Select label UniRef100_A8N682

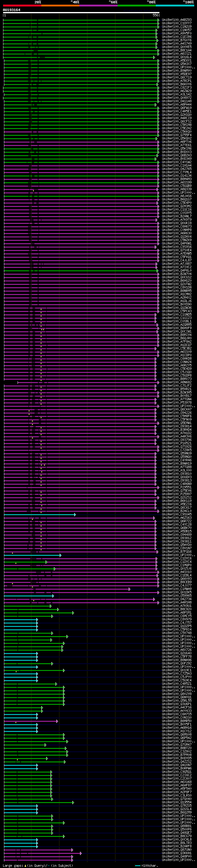pyautogui.click(x=177, y=382)
